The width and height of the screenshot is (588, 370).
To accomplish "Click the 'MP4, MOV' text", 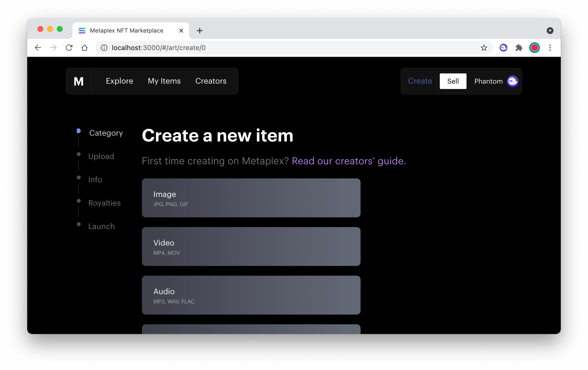I will coord(166,253).
